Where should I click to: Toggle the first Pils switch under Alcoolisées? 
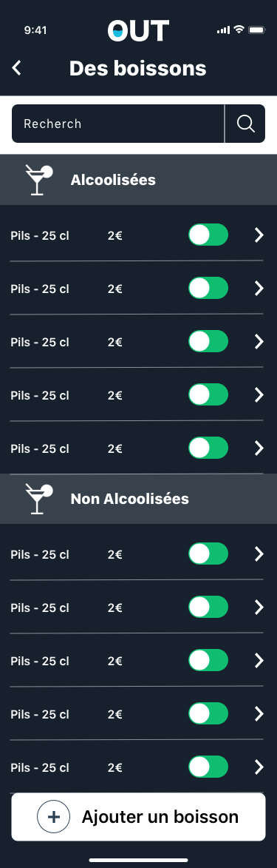[x=208, y=235]
